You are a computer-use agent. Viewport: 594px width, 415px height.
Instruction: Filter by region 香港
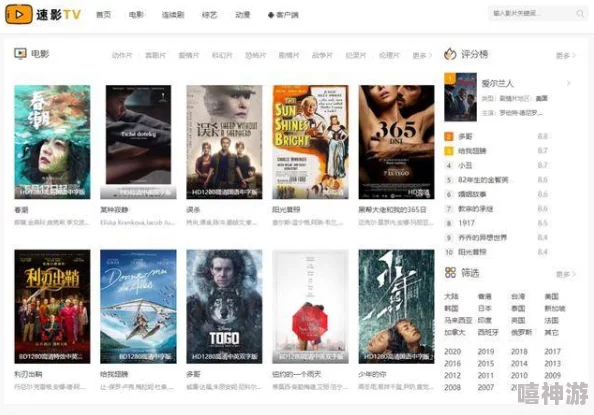[485, 296]
